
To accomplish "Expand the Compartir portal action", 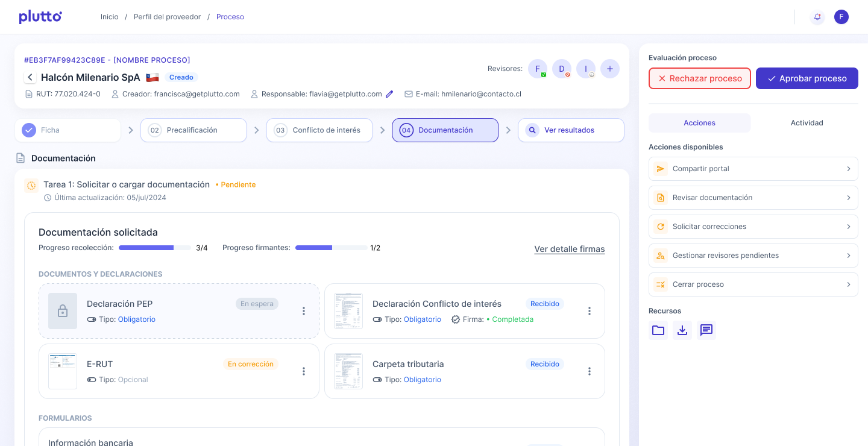I will (753, 169).
